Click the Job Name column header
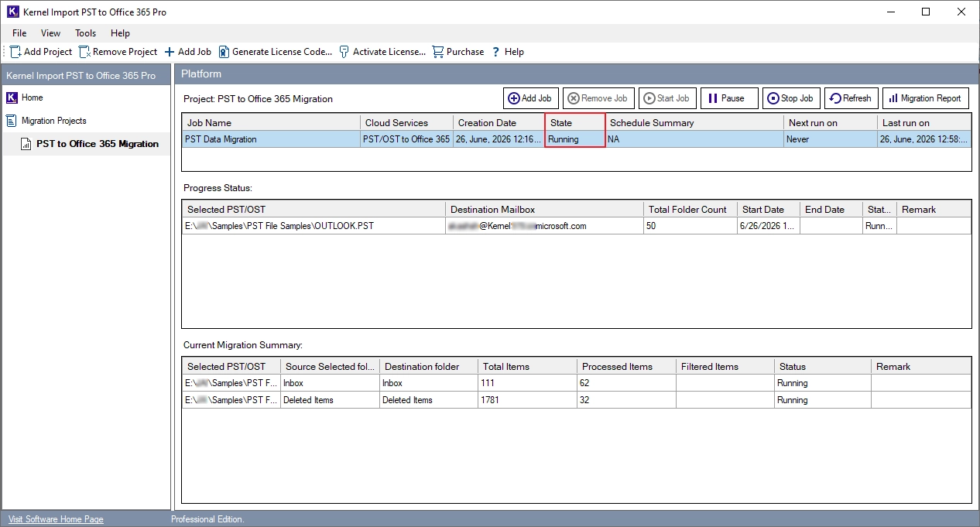The height and width of the screenshot is (527, 980). pyautogui.click(x=271, y=123)
